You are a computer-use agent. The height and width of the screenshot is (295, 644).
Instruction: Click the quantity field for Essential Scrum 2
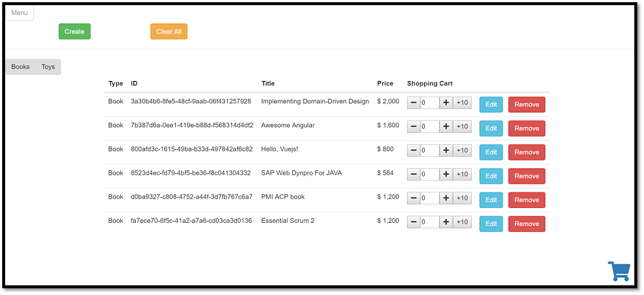(430, 222)
